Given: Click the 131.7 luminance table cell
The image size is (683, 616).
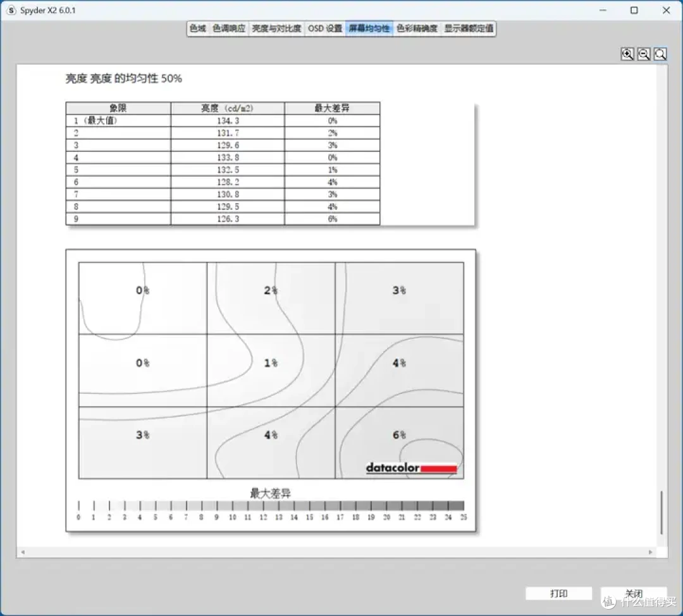Looking at the screenshot, I should pyautogui.click(x=228, y=133).
